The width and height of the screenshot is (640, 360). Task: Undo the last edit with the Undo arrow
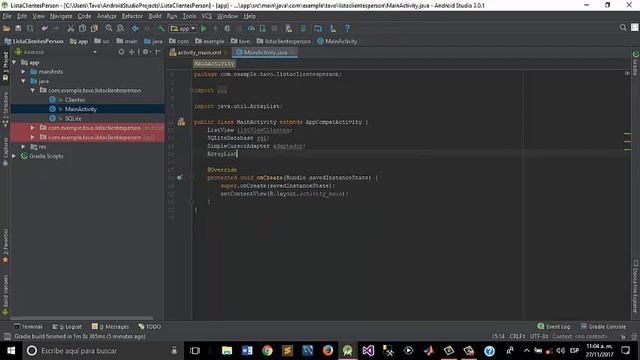(44, 29)
